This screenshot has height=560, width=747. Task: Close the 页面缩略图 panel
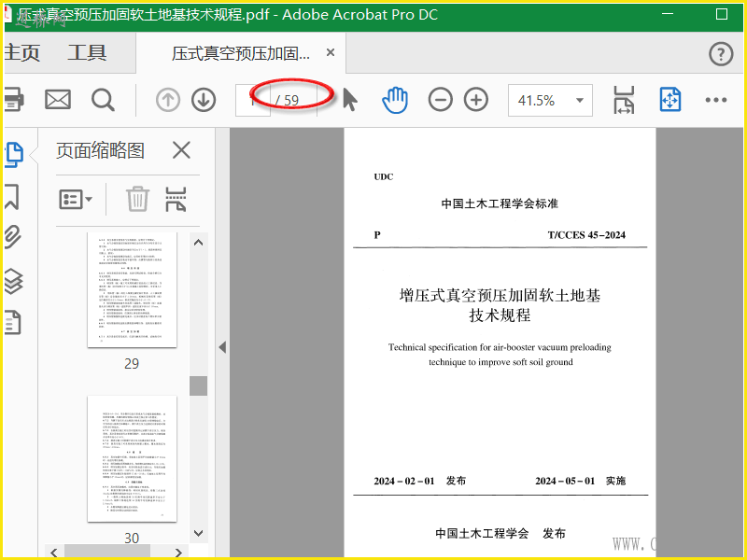pyautogui.click(x=181, y=150)
